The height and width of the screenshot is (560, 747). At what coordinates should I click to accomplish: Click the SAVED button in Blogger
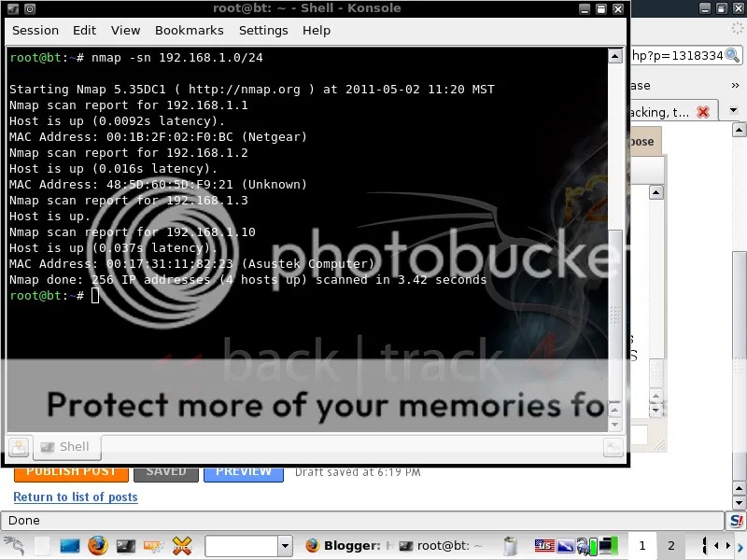[x=166, y=472]
